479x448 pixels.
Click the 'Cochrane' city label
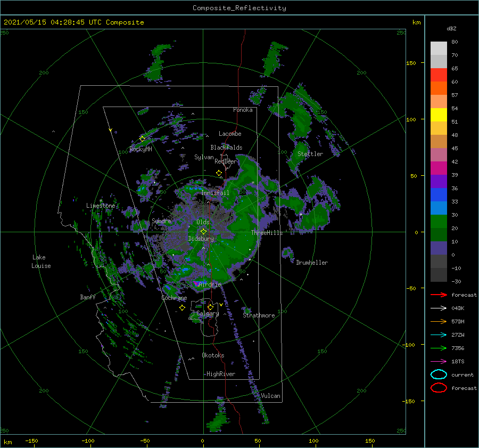pos(174,298)
